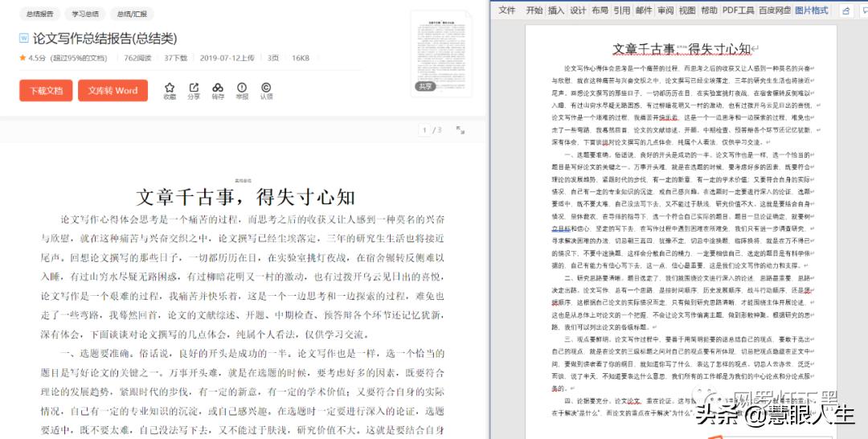
Task: Click the share icon in the Word ribbon
Action: 845,10
